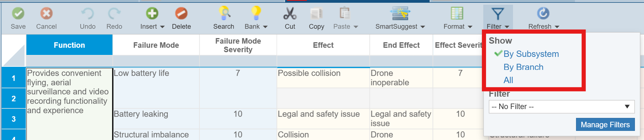Open the Bank lightbulb dropdown
This screenshot has width=644, height=140.
(265, 27)
